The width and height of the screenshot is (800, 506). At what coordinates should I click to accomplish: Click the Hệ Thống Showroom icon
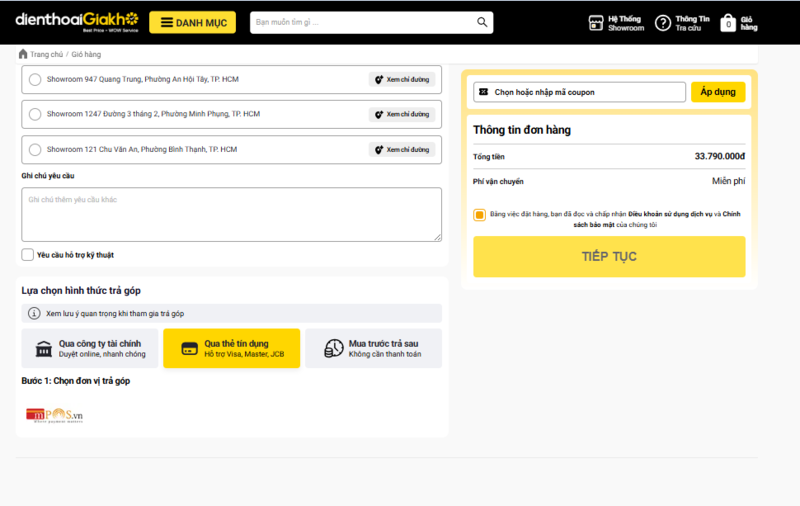tap(596, 23)
